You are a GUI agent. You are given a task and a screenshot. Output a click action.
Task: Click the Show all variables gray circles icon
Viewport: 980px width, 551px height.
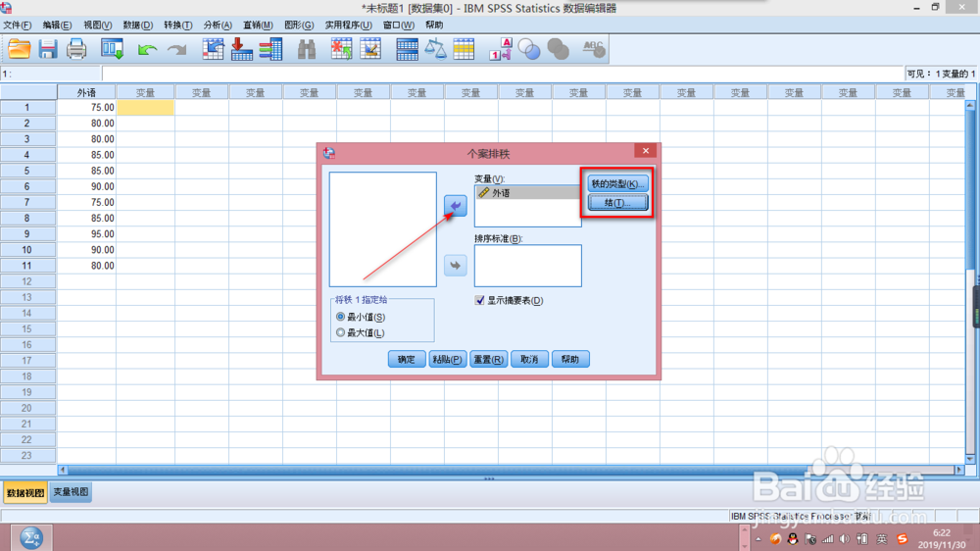pos(559,49)
